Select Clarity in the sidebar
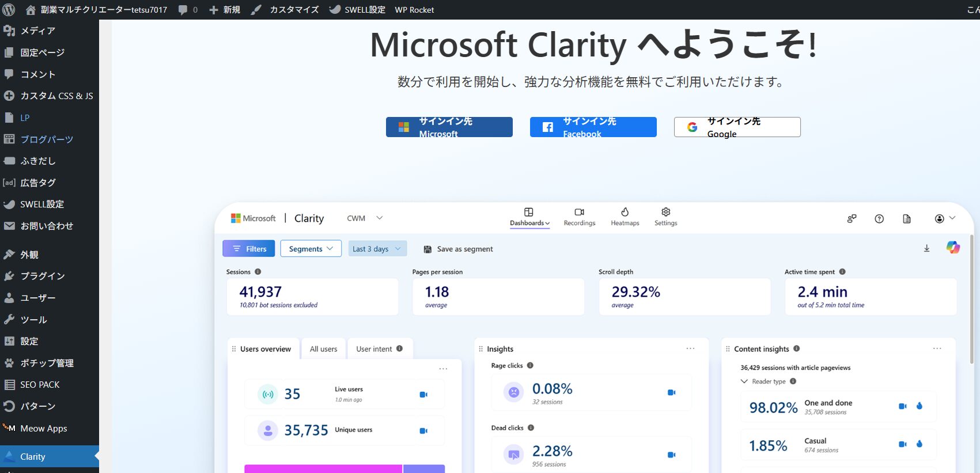The height and width of the screenshot is (473, 980). coord(50,456)
